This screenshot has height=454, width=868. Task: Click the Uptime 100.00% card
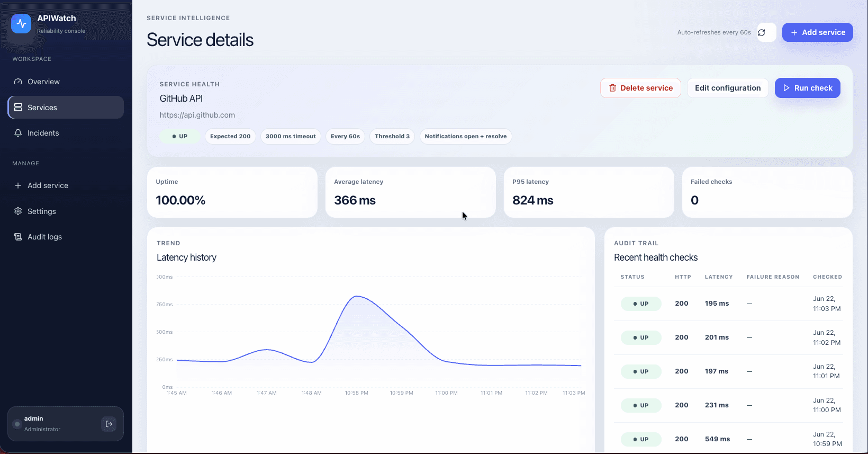(x=232, y=192)
